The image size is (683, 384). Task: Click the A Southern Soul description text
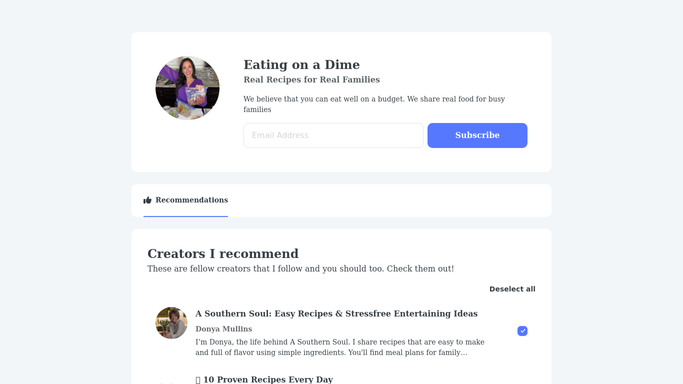point(340,347)
